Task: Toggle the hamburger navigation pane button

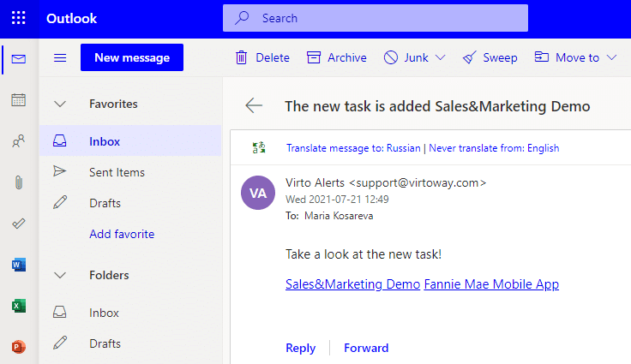Action: (60, 58)
